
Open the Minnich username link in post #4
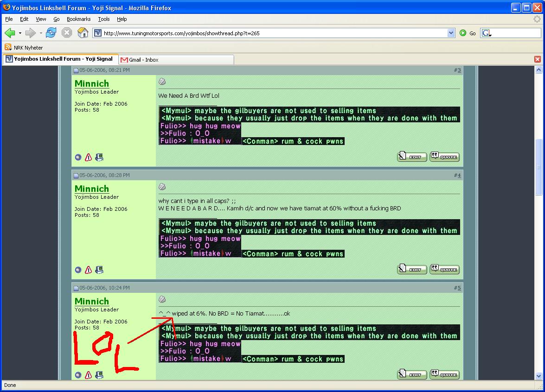(92, 189)
